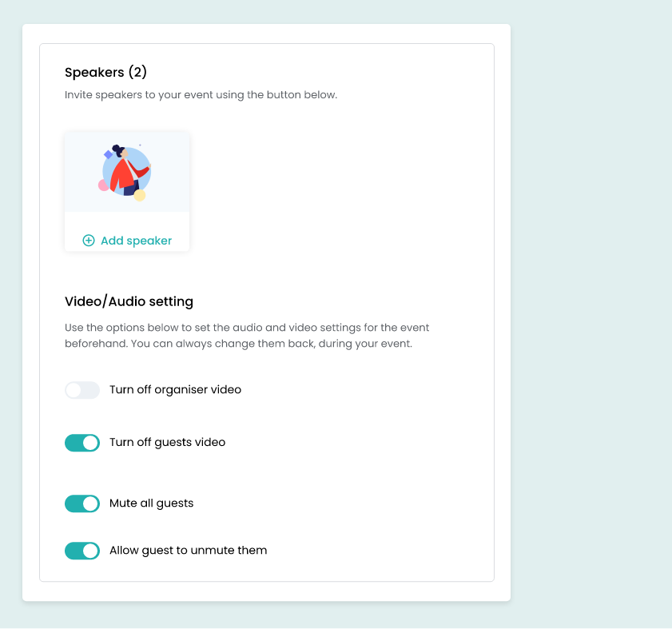Click the Speakers (2) heading
The height and width of the screenshot is (629, 672).
(x=105, y=72)
